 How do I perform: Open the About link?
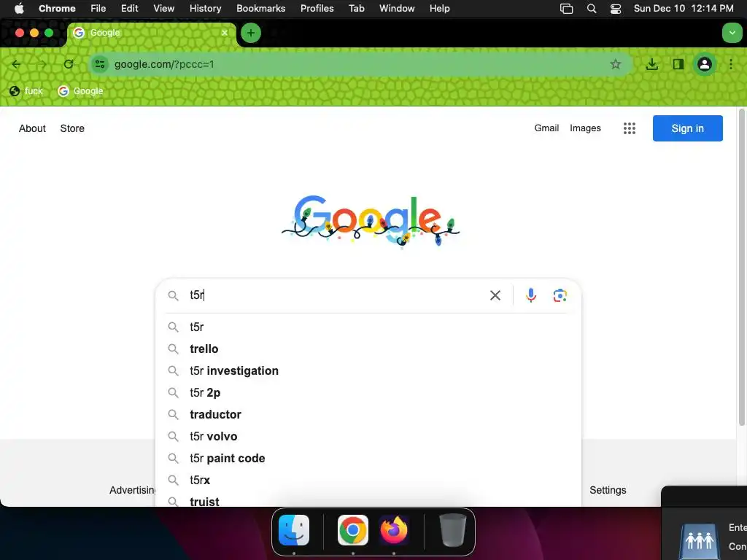tap(32, 128)
